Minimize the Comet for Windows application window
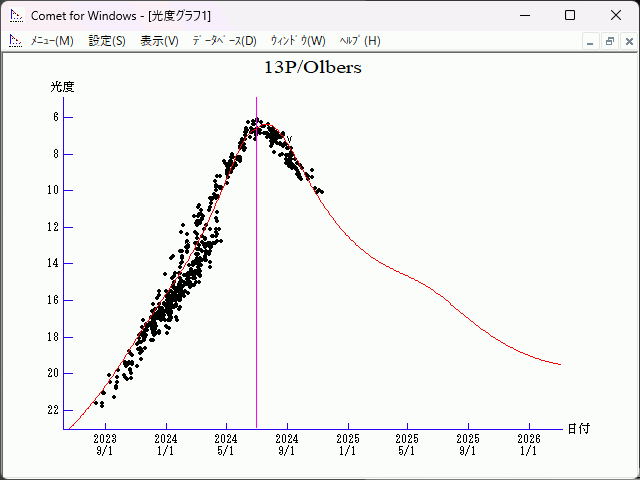The height and width of the screenshot is (480, 640). tap(524, 15)
